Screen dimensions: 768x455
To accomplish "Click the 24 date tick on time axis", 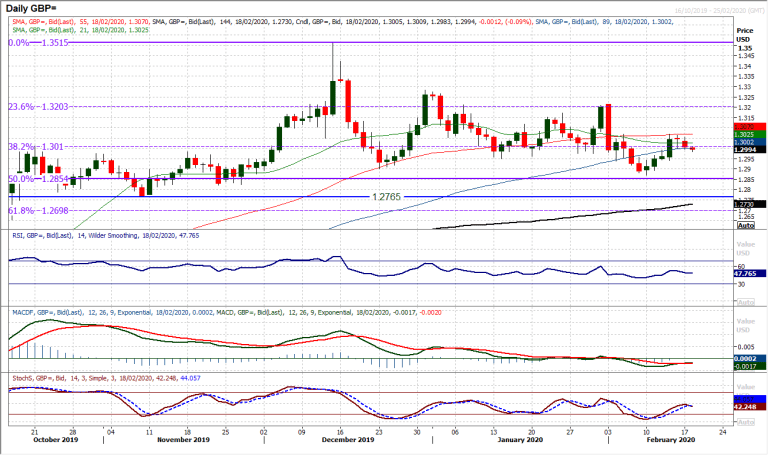I will coord(722,432).
